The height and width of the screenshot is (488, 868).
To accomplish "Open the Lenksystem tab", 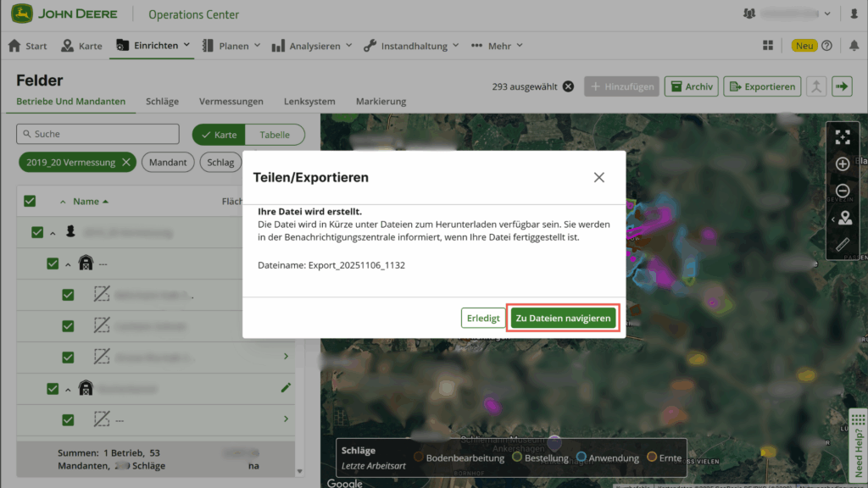I will pyautogui.click(x=309, y=102).
